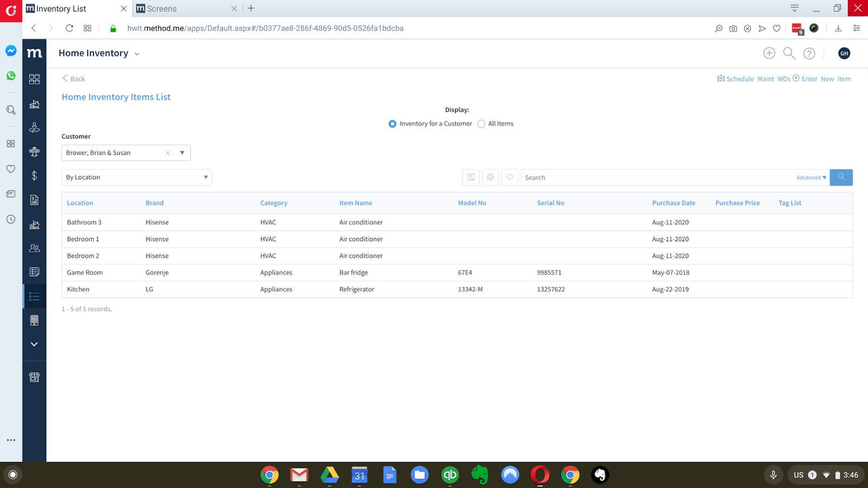Open the Bedroom 1 row

coord(457,239)
